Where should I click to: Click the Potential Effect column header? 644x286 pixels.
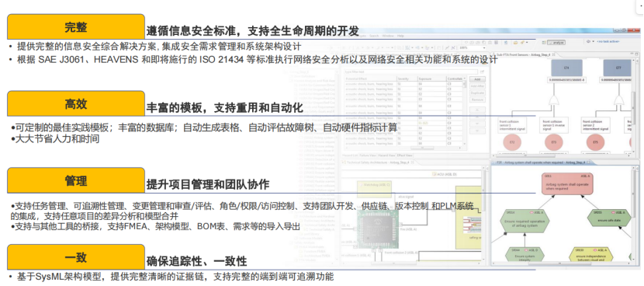click(x=370, y=78)
